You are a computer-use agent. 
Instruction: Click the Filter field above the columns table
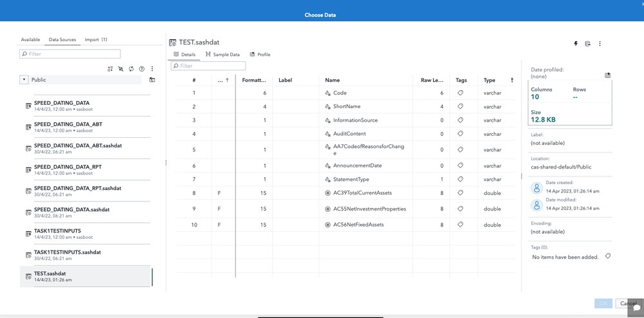208,66
